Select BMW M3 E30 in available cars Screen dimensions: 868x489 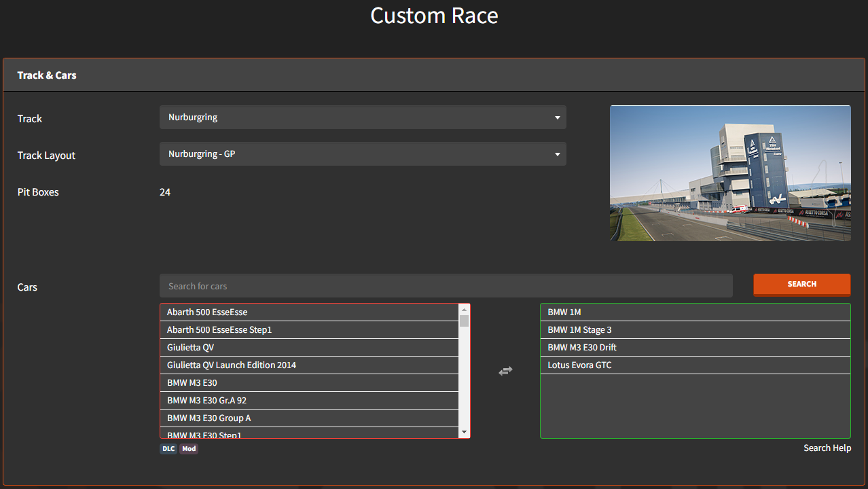pos(310,383)
